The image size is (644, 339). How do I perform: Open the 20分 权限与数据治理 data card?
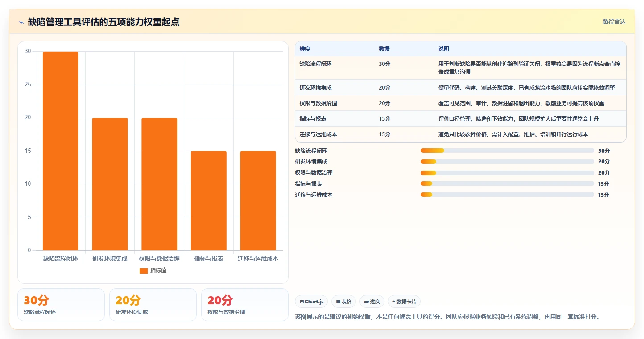coord(245,305)
